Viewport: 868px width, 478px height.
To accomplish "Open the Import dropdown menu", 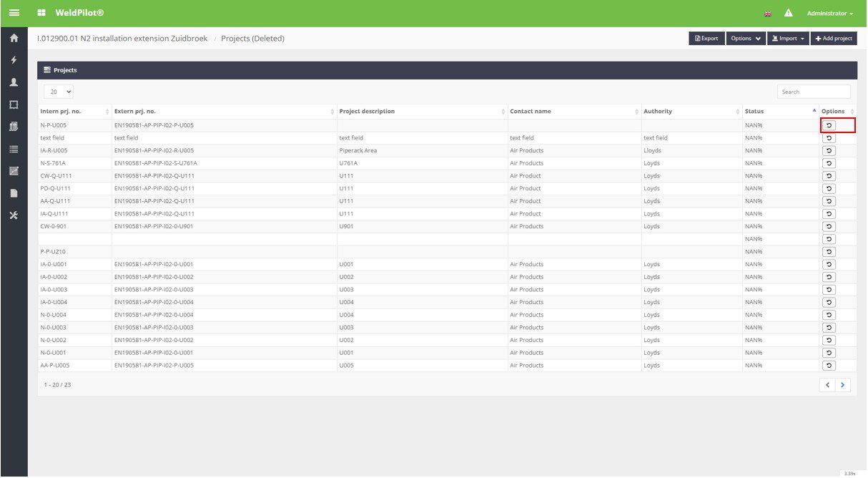I will (x=787, y=39).
